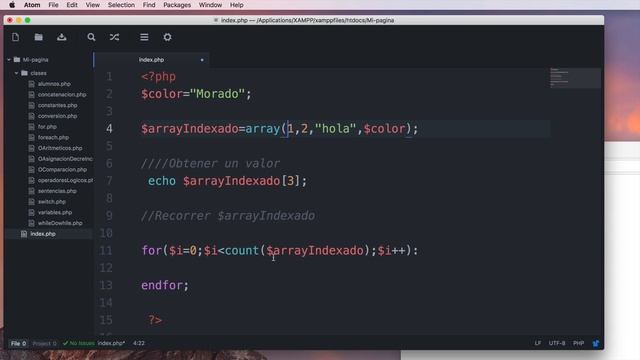
Task: Open the Atom menu
Action: coord(32,5)
